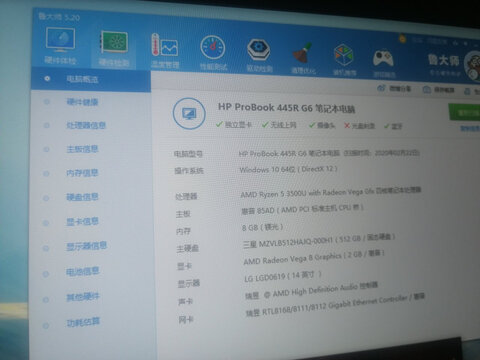This screenshot has height=360, width=480.
Task: Open 功耗估算 sidebar item
Action: point(83,322)
